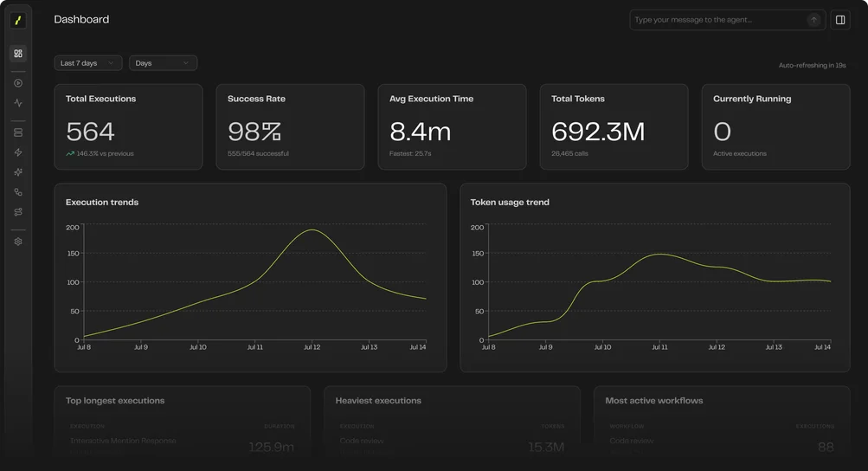Click the Total Executions card

128,127
